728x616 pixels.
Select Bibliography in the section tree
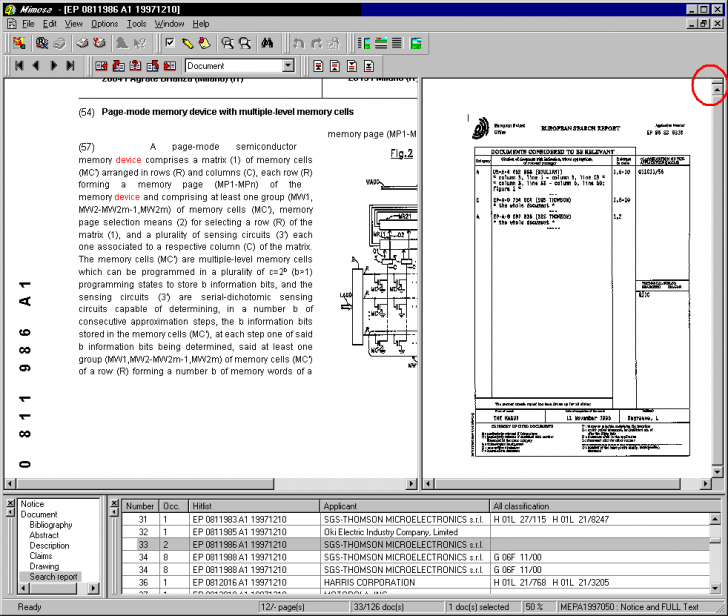[51, 525]
